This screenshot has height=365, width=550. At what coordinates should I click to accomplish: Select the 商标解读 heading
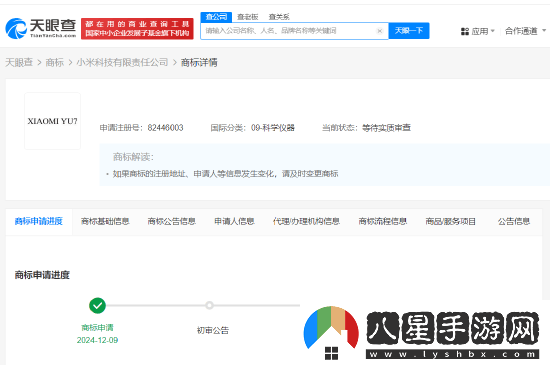click(x=133, y=157)
